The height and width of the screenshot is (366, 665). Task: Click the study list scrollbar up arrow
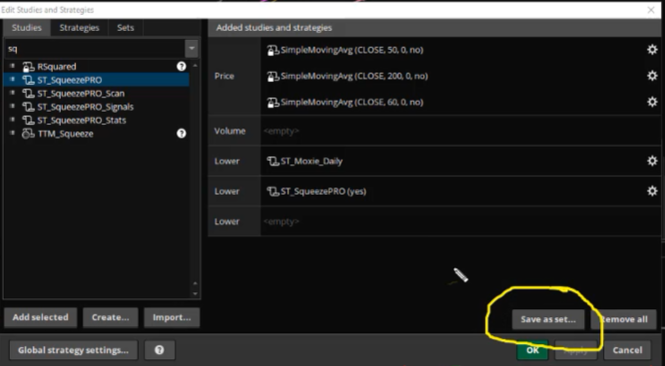point(195,65)
